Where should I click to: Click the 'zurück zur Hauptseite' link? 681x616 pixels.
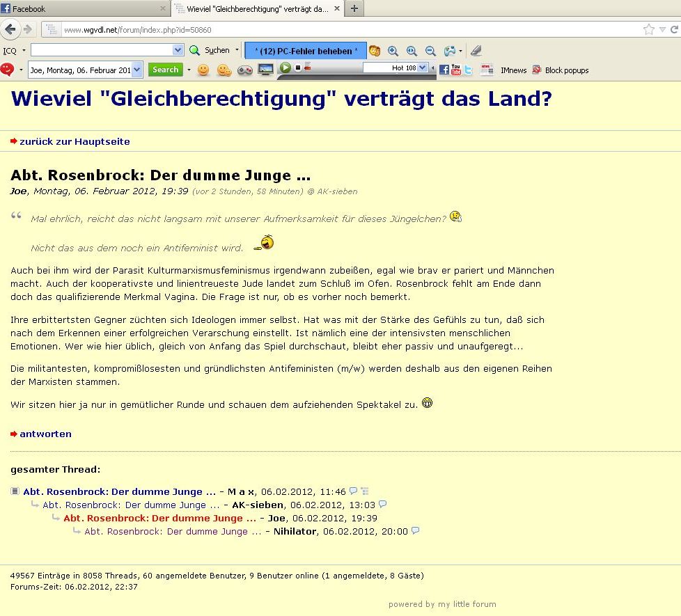point(75,141)
